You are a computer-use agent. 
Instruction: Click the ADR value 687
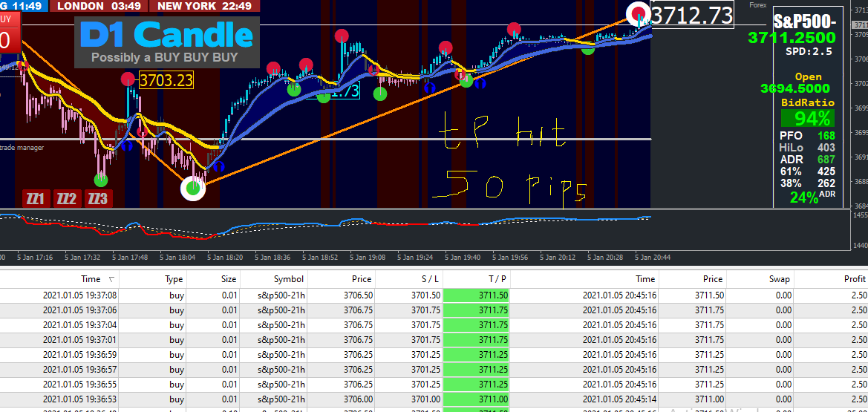[x=826, y=160]
